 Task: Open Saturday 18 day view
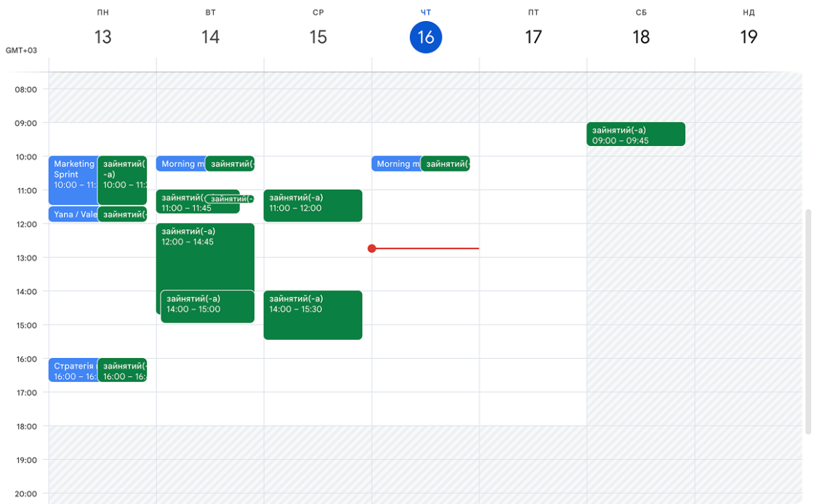(x=640, y=37)
